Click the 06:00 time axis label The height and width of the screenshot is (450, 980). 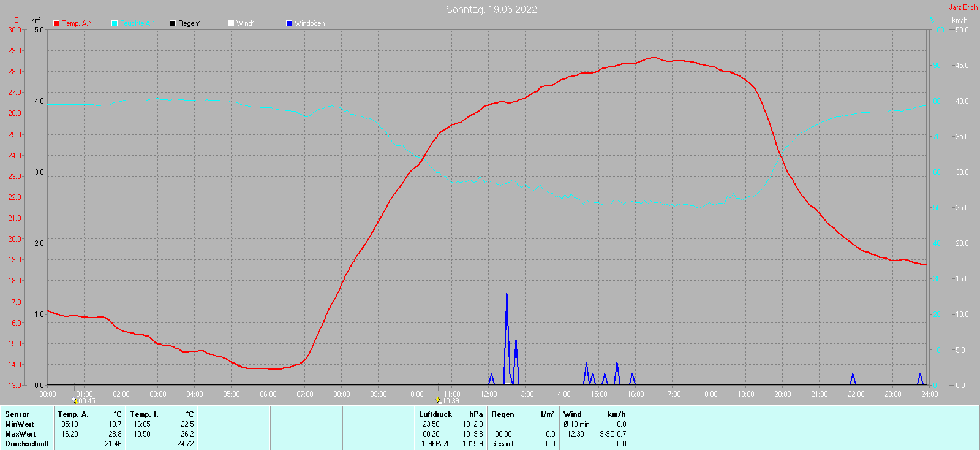(268, 394)
